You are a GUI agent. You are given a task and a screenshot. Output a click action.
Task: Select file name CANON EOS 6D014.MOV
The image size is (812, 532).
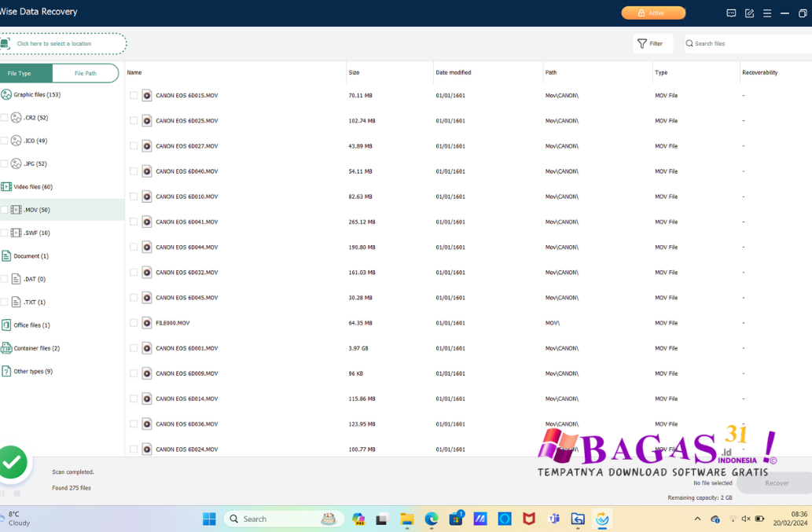coord(187,398)
